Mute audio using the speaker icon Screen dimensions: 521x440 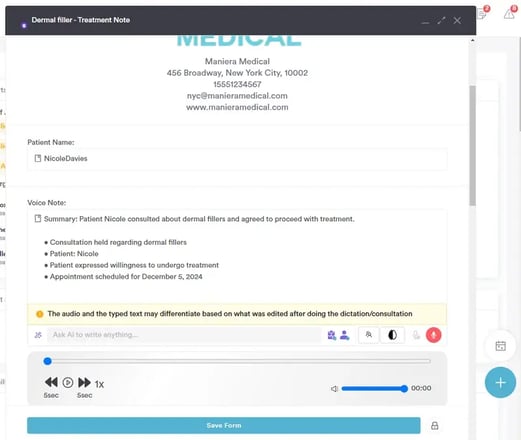pos(334,389)
